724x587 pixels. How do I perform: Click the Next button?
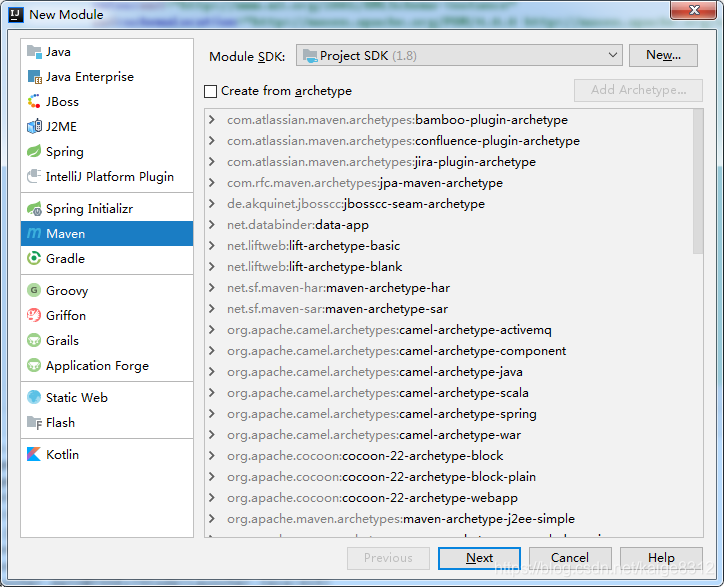(x=479, y=558)
